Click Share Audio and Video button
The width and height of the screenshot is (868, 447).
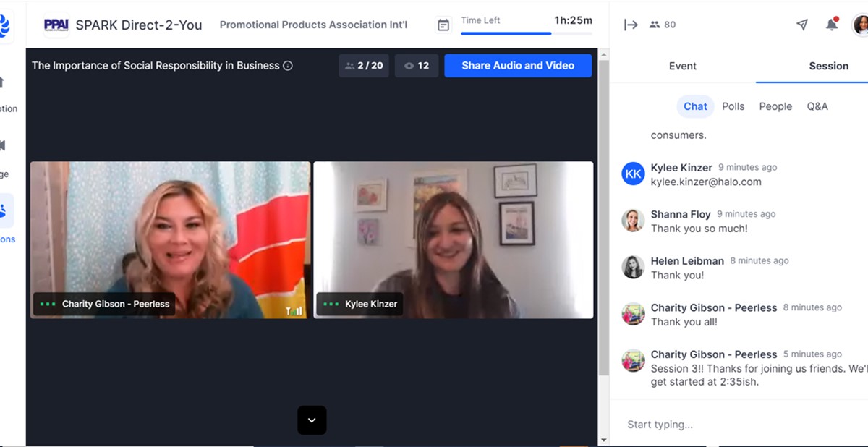518,66
